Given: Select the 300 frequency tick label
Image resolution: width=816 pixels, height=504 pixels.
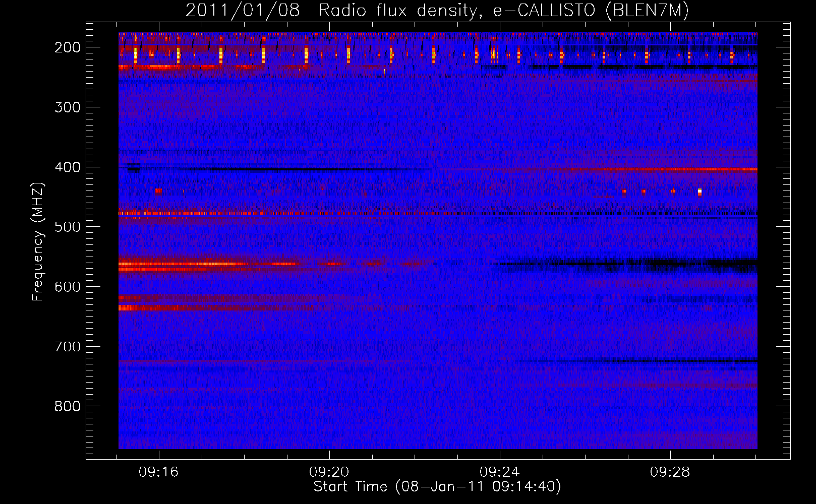Looking at the screenshot, I should 68,107.
